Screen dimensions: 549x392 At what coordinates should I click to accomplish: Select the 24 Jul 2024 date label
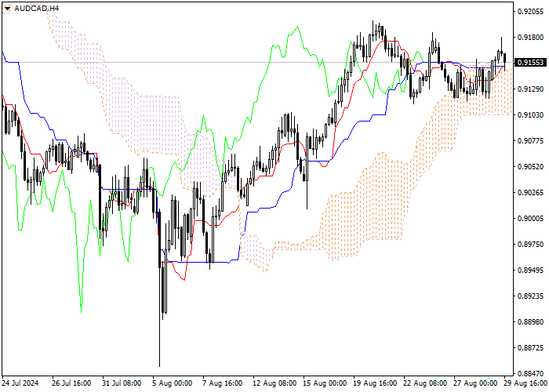[x=21, y=383]
